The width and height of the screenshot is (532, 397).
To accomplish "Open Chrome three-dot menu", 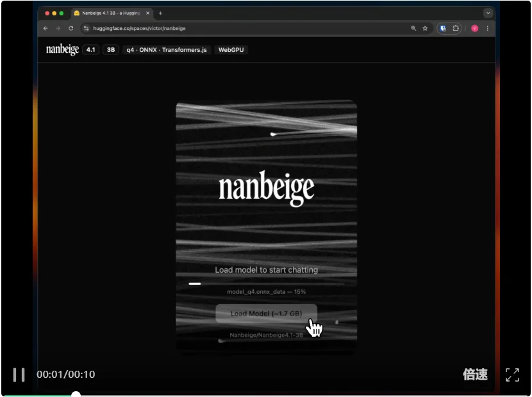I will 487,28.
